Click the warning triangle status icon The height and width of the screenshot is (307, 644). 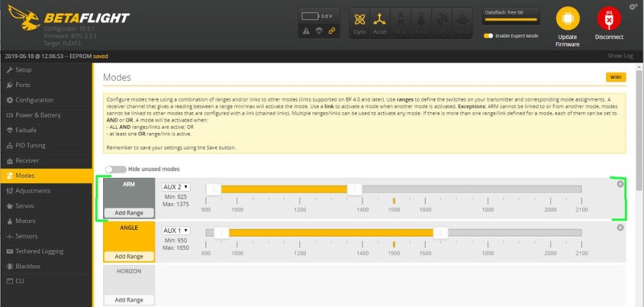click(306, 31)
